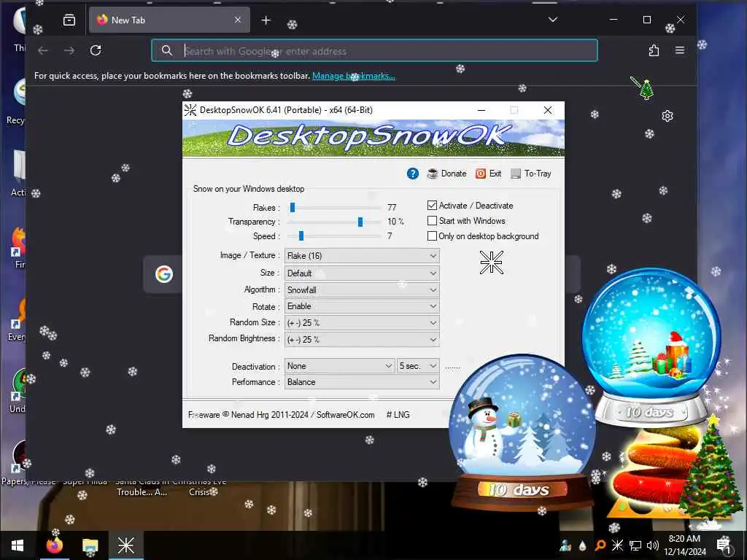747x560 pixels.
Task: Reload the page in Firefox
Action: point(96,50)
